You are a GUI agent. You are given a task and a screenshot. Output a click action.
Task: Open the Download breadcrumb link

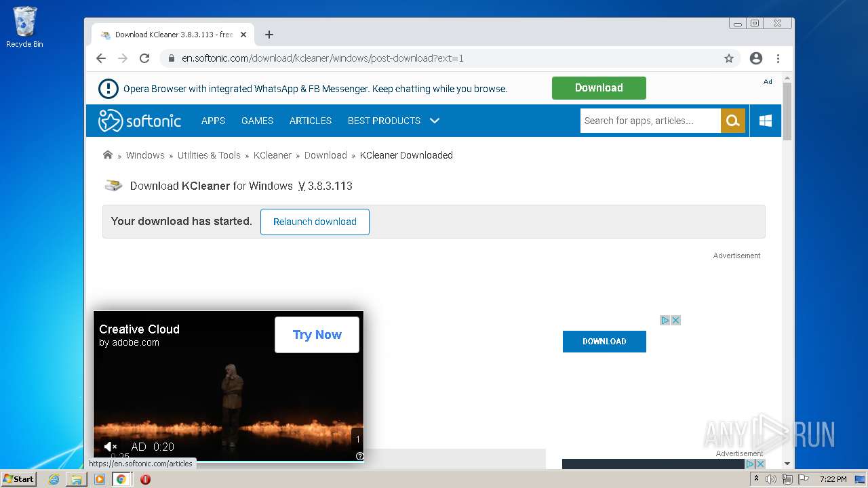tap(325, 155)
